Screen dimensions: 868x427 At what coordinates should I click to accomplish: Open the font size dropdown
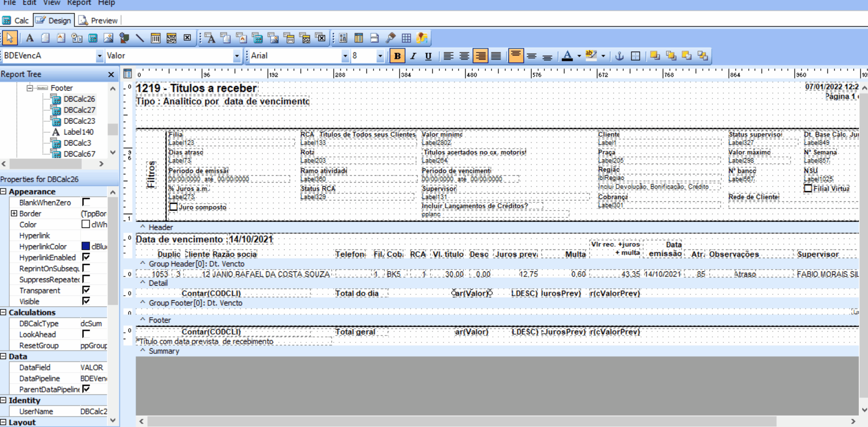(x=380, y=56)
